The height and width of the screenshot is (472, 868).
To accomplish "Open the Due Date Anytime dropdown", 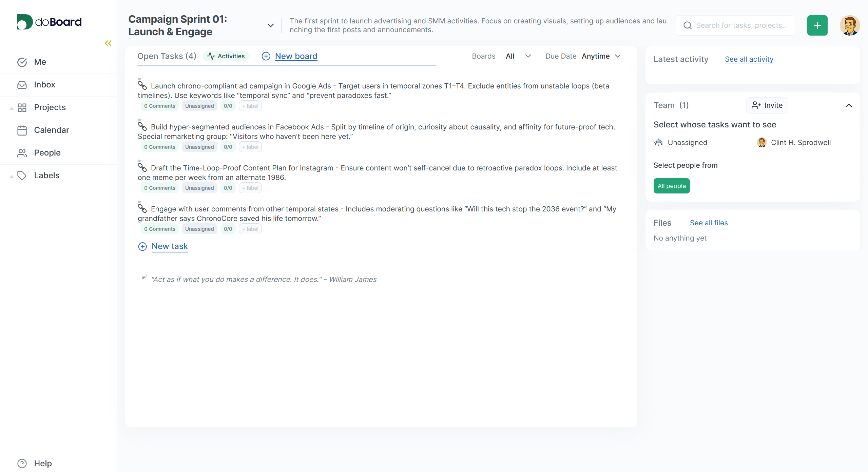I will pos(601,56).
